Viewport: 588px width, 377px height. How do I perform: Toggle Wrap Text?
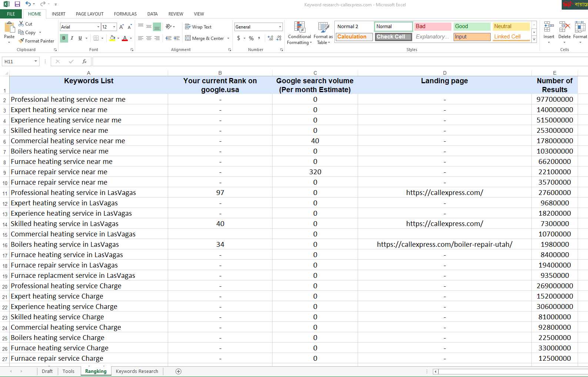(x=198, y=27)
